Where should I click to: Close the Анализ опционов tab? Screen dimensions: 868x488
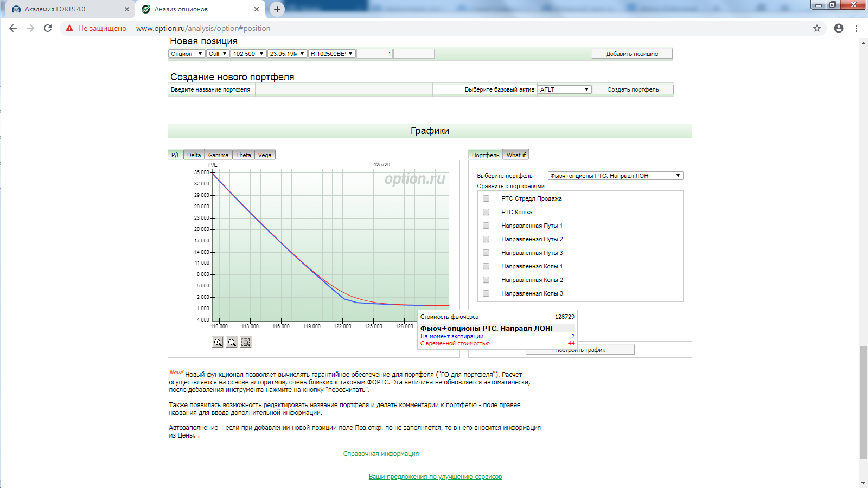[x=257, y=9]
